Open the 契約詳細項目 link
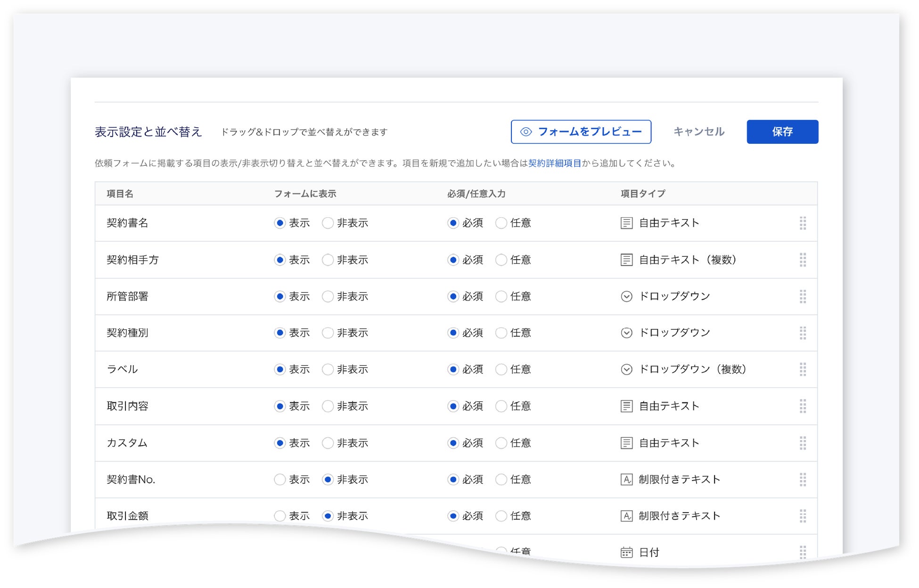The height and width of the screenshot is (588, 919). tap(554, 163)
